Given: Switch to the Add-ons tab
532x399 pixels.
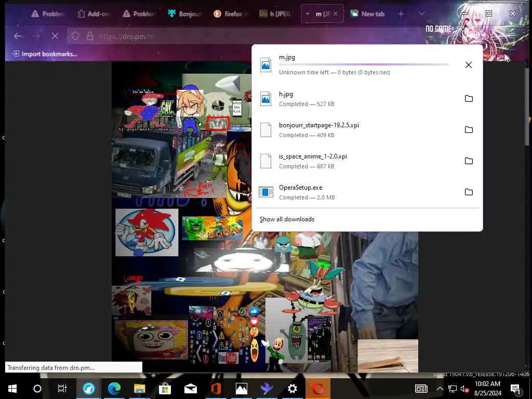Looking at the screenshot, I should point(94,14).
